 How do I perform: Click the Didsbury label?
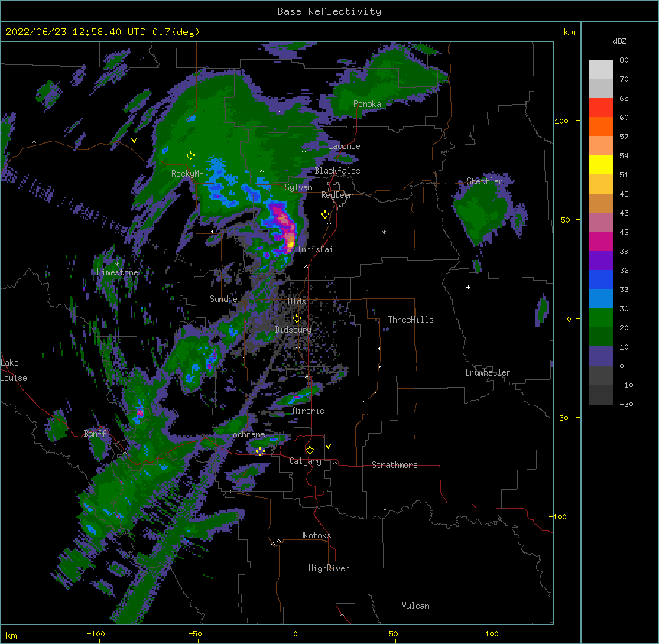(294, 330)
